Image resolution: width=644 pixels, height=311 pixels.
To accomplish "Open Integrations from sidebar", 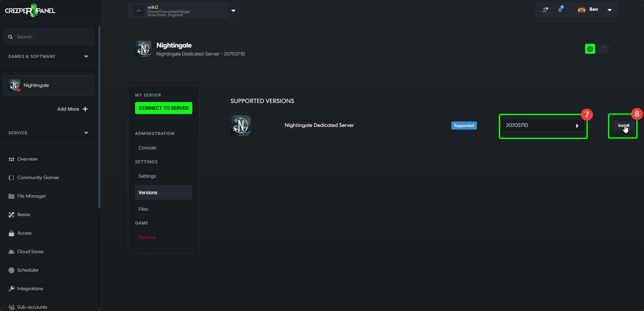I will [30, 288].
